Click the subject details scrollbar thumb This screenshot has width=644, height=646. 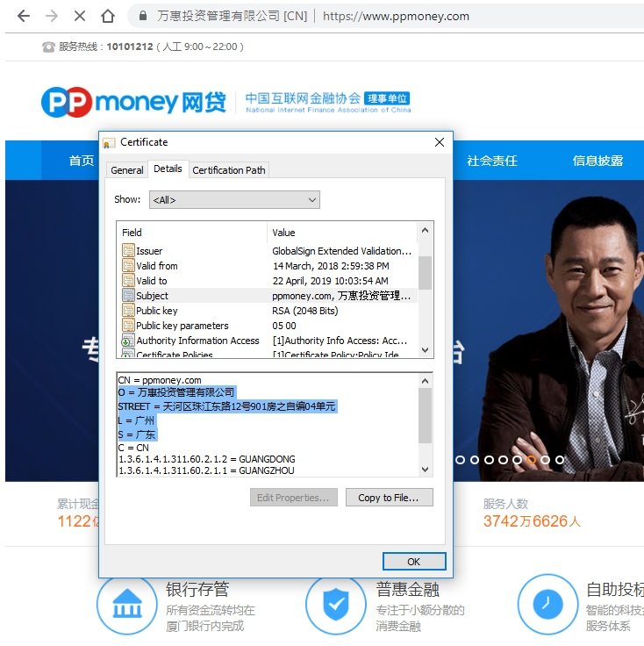coord(426,416)
